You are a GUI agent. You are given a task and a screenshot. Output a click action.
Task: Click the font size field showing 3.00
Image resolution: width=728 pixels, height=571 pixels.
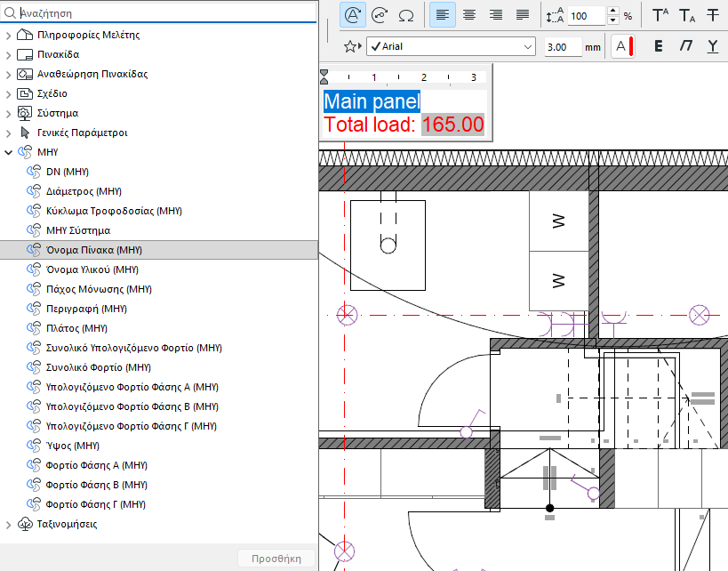pyautogui.click(x=563, y=47)
